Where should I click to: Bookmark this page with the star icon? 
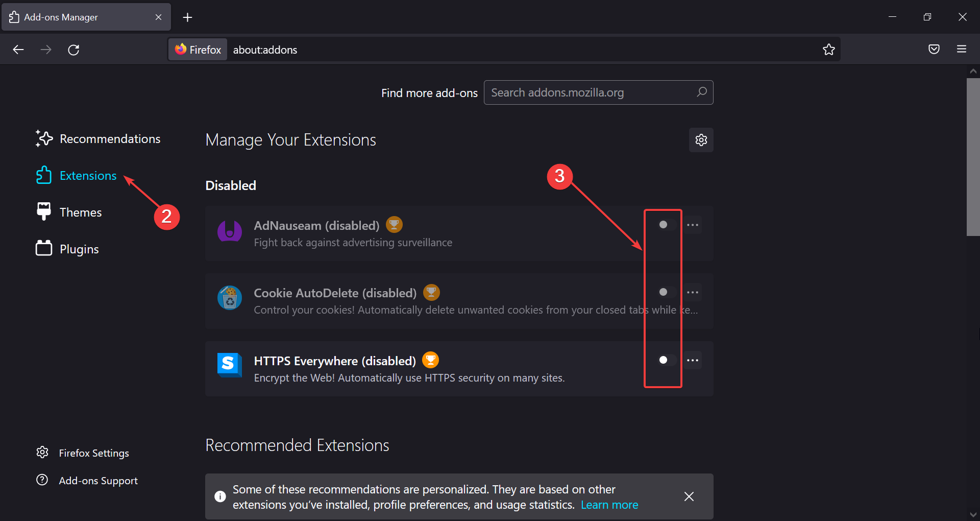tap(828, 50)
